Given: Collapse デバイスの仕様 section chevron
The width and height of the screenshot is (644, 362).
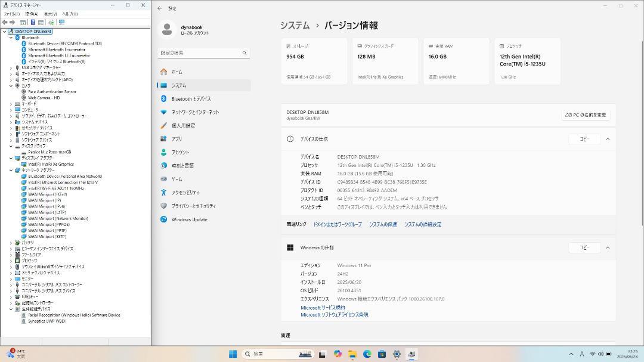Looking at the screenshot, I should click(608, 140).
